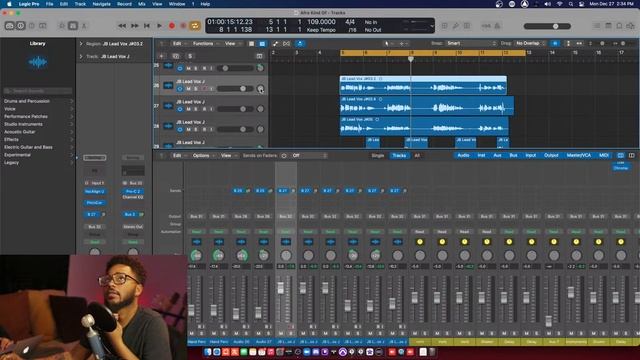Open the Note Pads button

click(x=608, y=26)
